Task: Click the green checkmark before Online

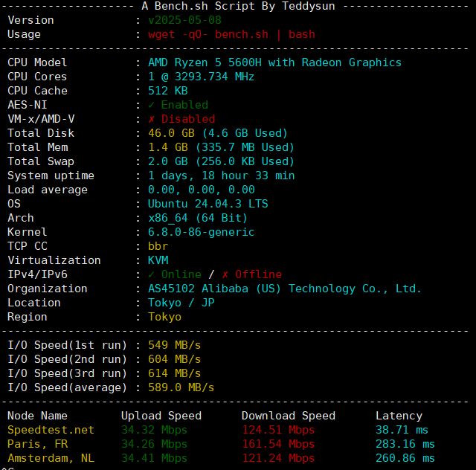Action: pos(152,274)
